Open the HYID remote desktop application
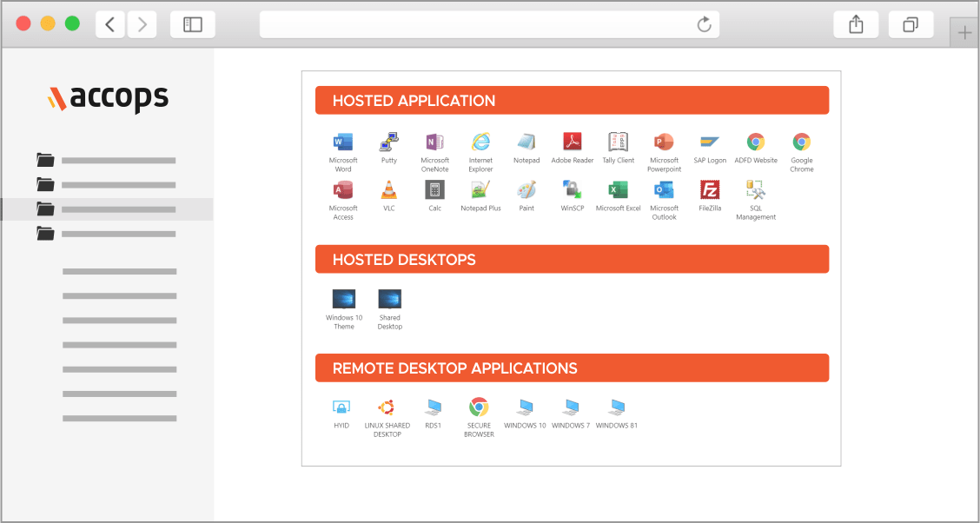 [x=341, y=407]
